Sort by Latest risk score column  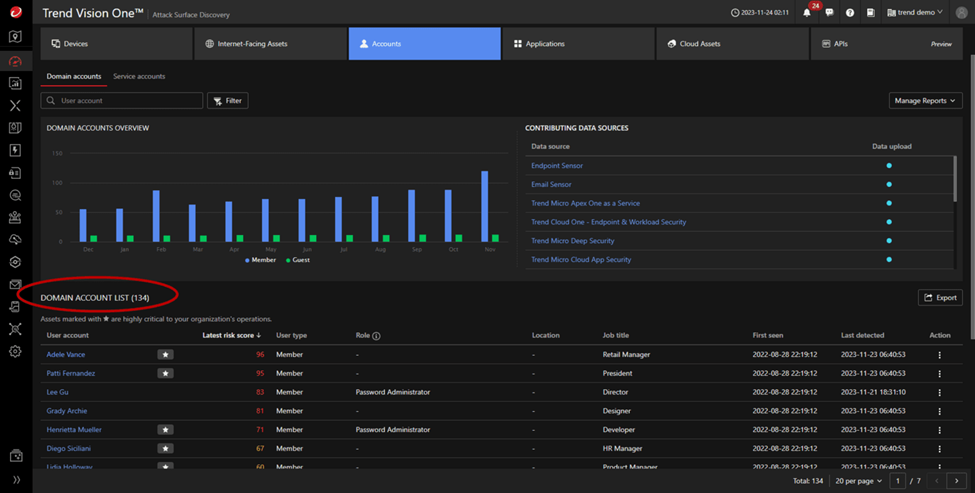tap(231, 335)
